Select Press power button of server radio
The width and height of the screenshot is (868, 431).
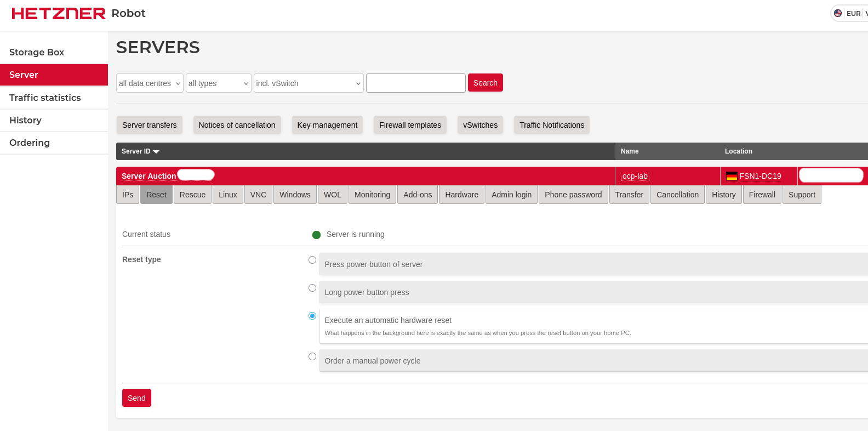(x=312, y=260)
